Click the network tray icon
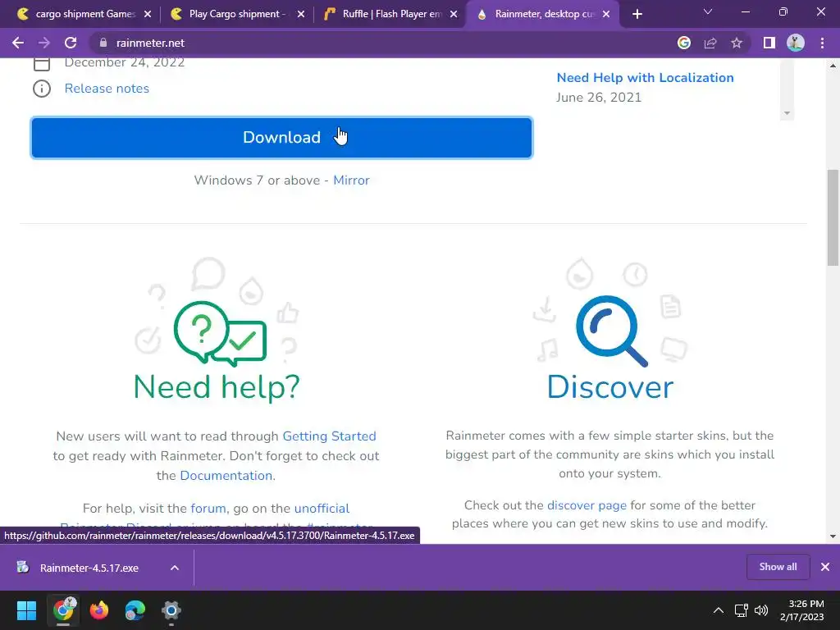Image resolution: width=840 pixels, height=630 pixels. pos(741,610)
